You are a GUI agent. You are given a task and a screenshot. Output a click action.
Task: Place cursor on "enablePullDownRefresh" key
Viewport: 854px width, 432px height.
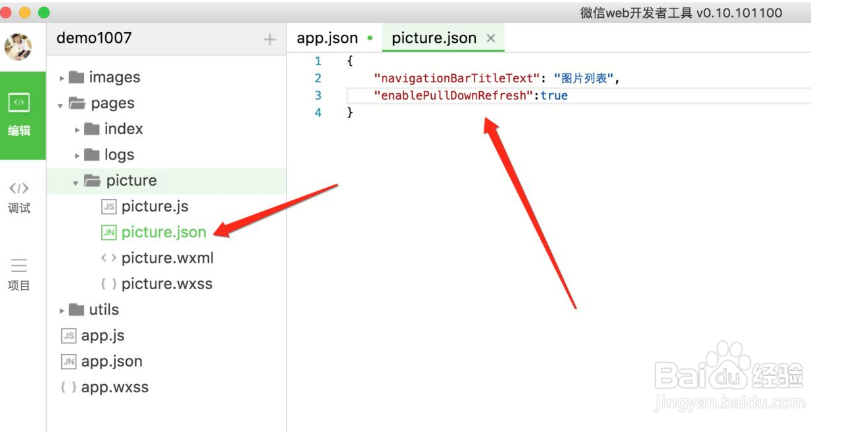pos(453,96)
